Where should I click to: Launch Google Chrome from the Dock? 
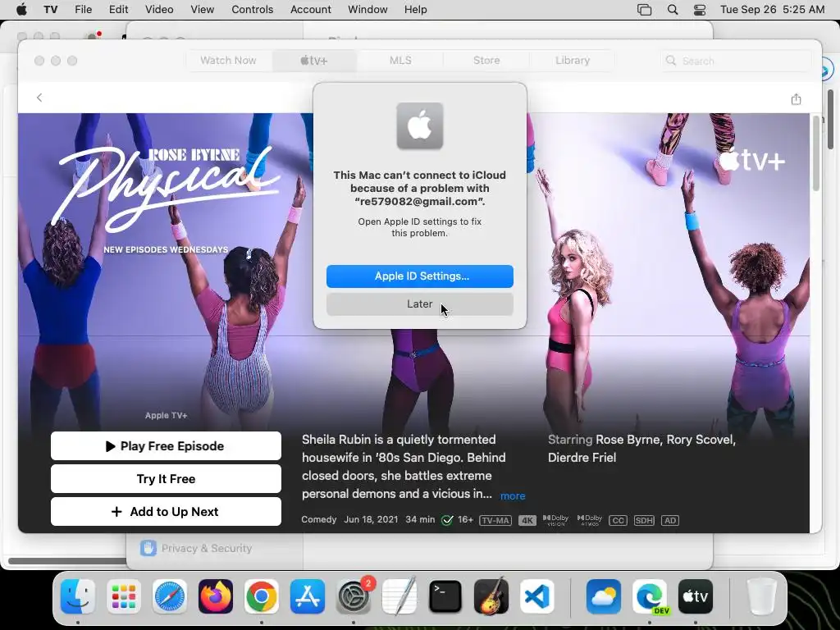pos(262,596)
